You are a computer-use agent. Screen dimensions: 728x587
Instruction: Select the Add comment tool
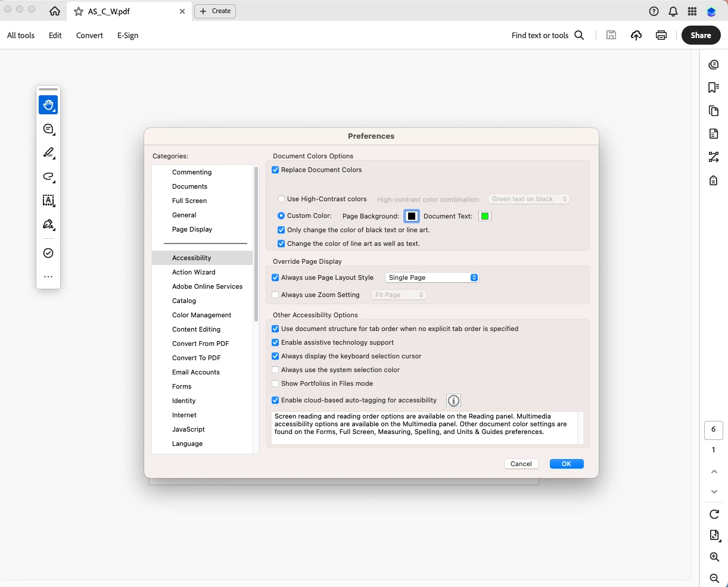pos(48,129)
